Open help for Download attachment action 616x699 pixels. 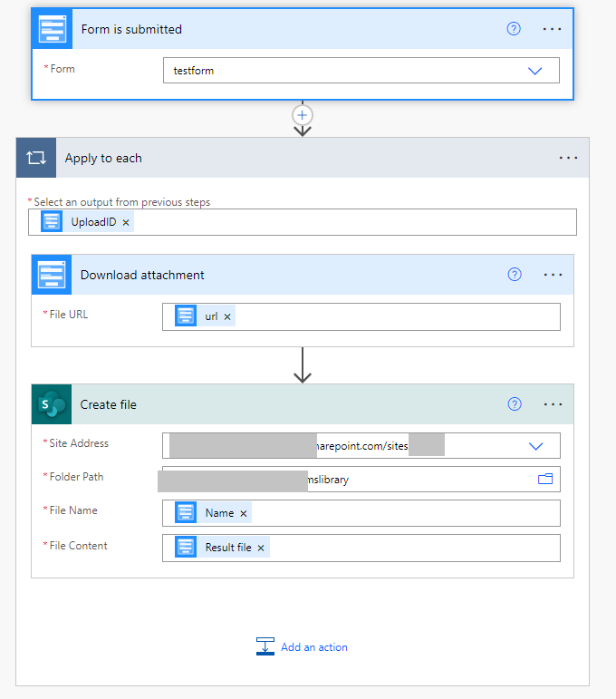click(x=515, y=275)
